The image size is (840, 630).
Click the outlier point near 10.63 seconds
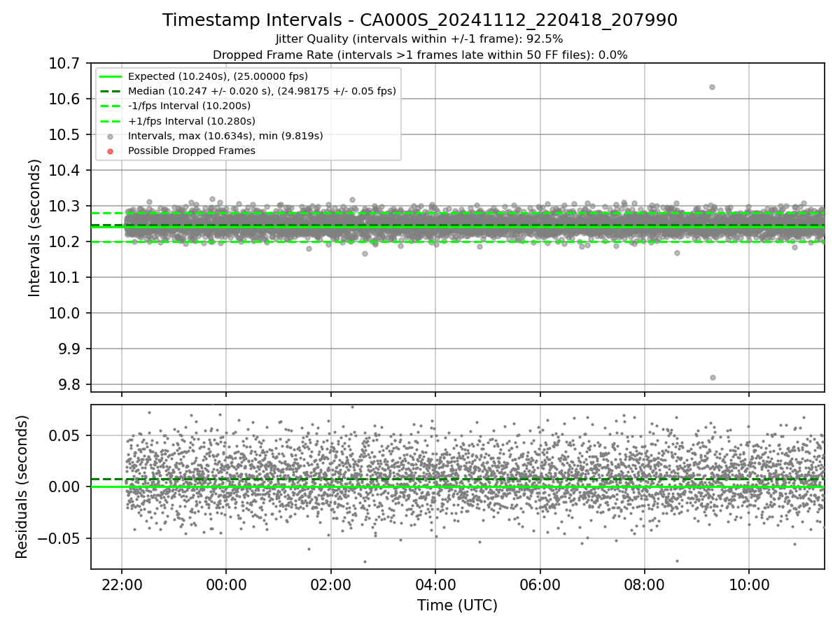(712, 87)
